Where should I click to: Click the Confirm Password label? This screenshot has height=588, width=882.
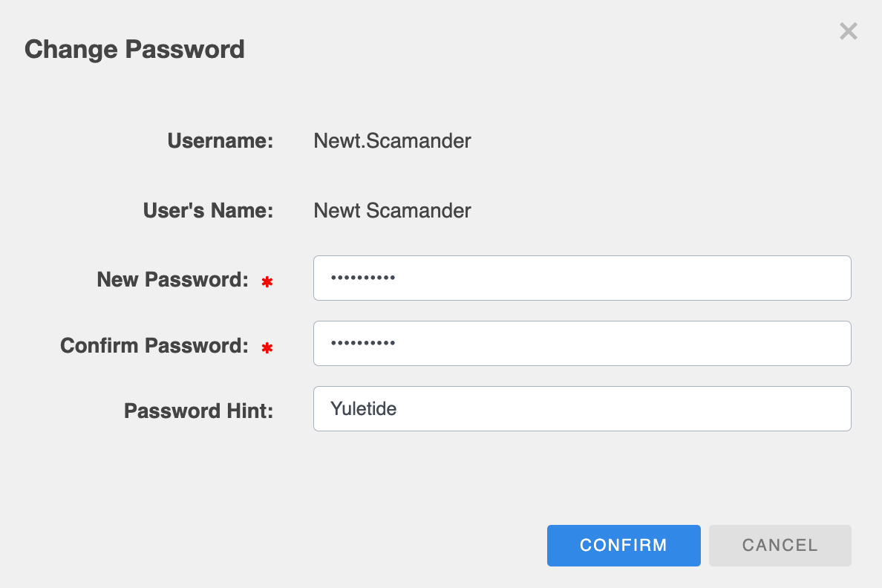click(154, 345)
